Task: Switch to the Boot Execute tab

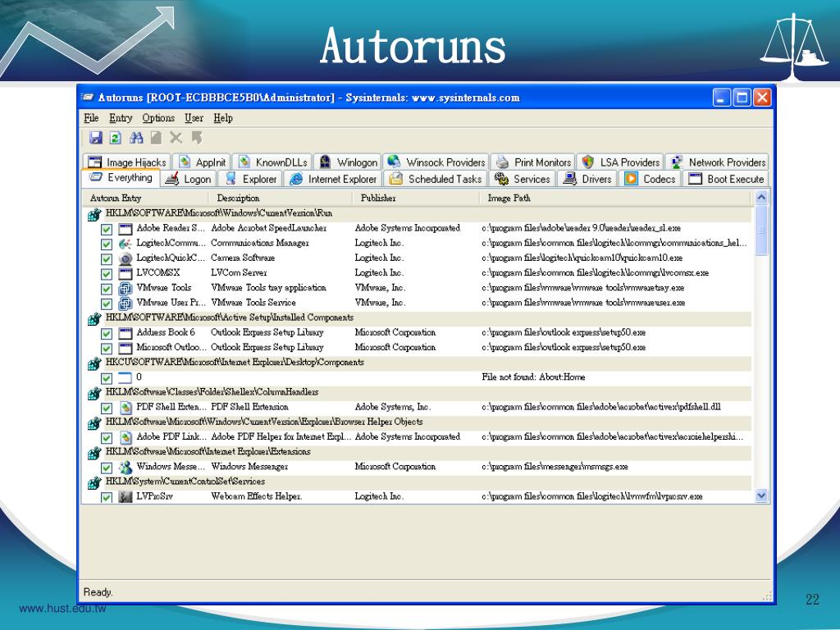Action: coord(727,179)
